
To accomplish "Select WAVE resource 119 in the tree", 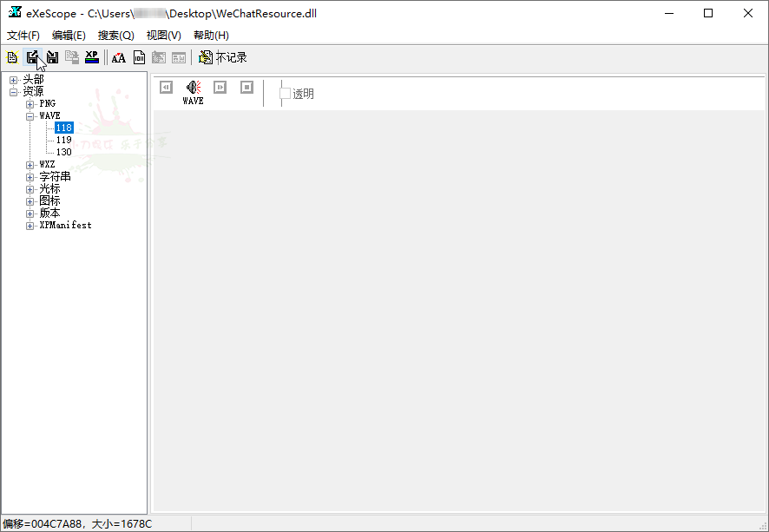I will pos(63,139).
